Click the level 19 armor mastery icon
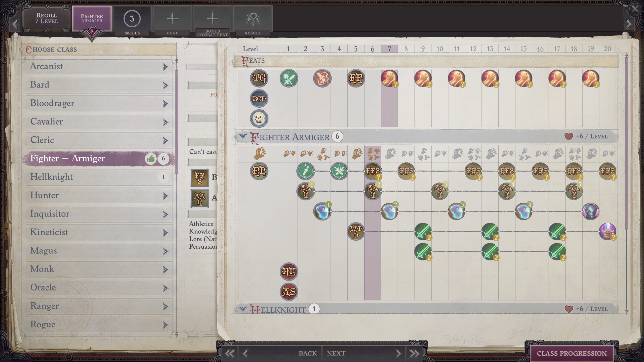This screenshot has height=362, width=644. pyautogui.click(x=590, y=211)
